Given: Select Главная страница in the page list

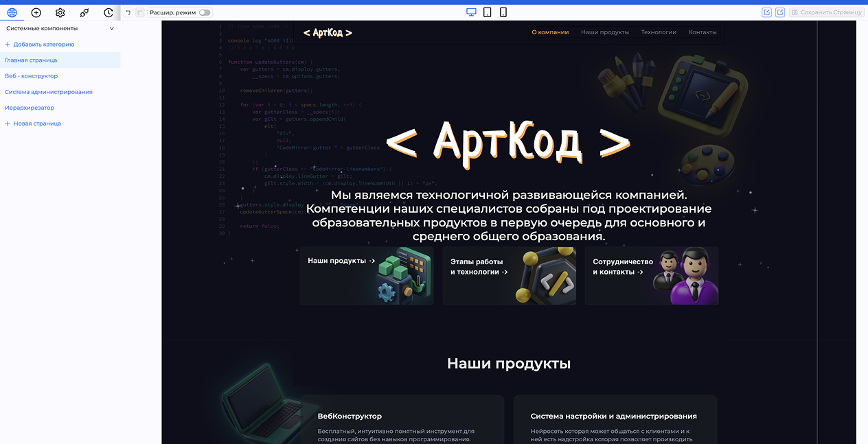Looking at the screenshot, I should coord(60,60).
